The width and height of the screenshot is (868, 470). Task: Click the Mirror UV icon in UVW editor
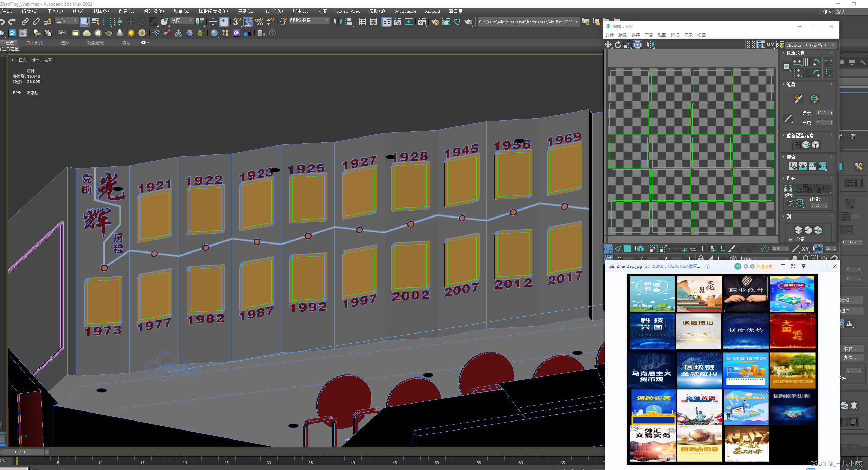pos(649,45)
